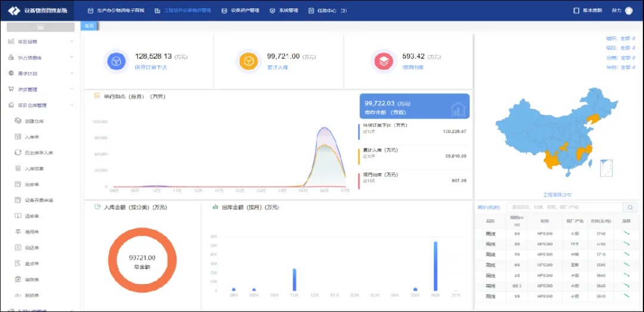This screenshot has height=312, width=644.
Task: Click the 项目设置 sidebar icon
Action: 11,42
